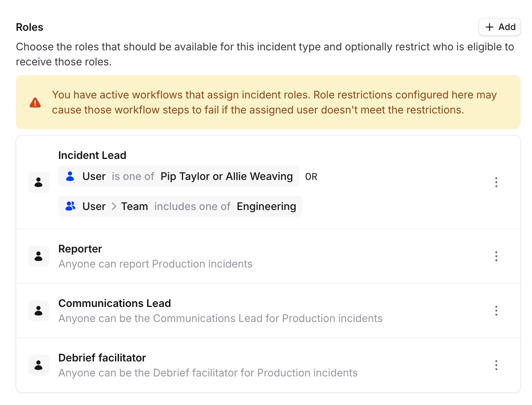Click the warning triangle in the yellow banner
The height and width of the screenshot is (405, 532).
pos(35,102)
